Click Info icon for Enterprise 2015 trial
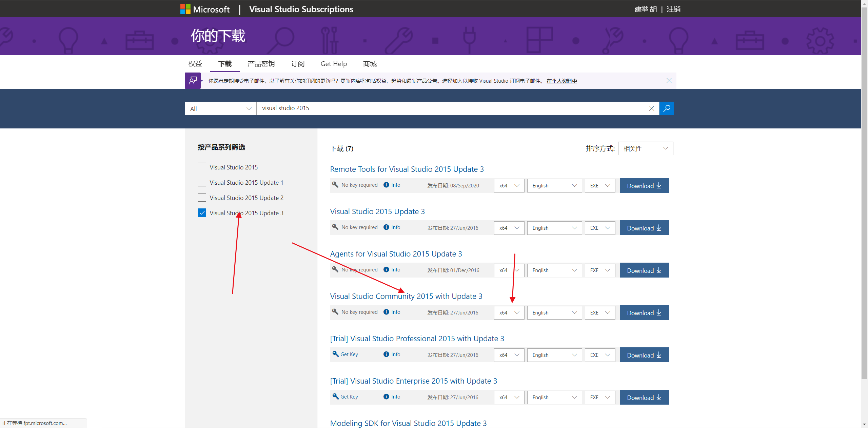The image size is (868, 428). (386, 397)
